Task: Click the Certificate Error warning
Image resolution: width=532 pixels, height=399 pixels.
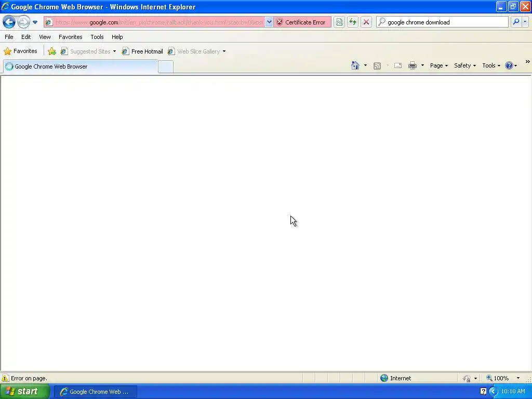Action: [x=302, y=22]
